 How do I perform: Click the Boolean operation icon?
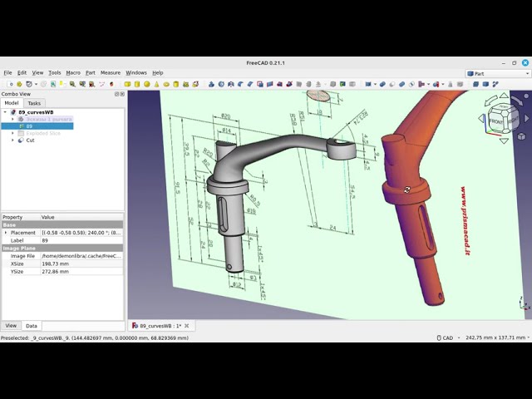(x=382, y=84)
